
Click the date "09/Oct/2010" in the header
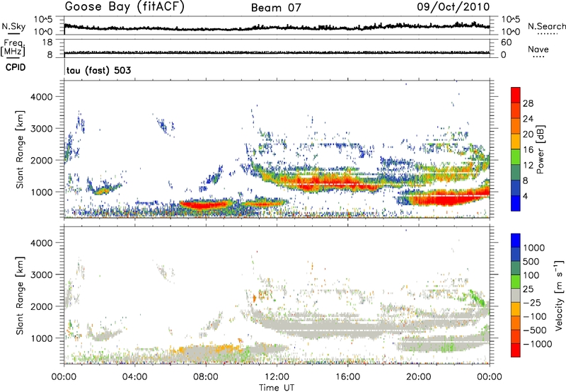coord(454,7)
